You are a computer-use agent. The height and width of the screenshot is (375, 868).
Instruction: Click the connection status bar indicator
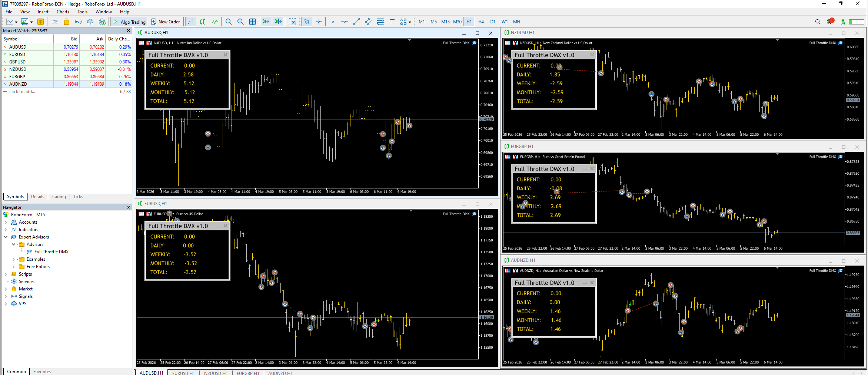point(856,22)
